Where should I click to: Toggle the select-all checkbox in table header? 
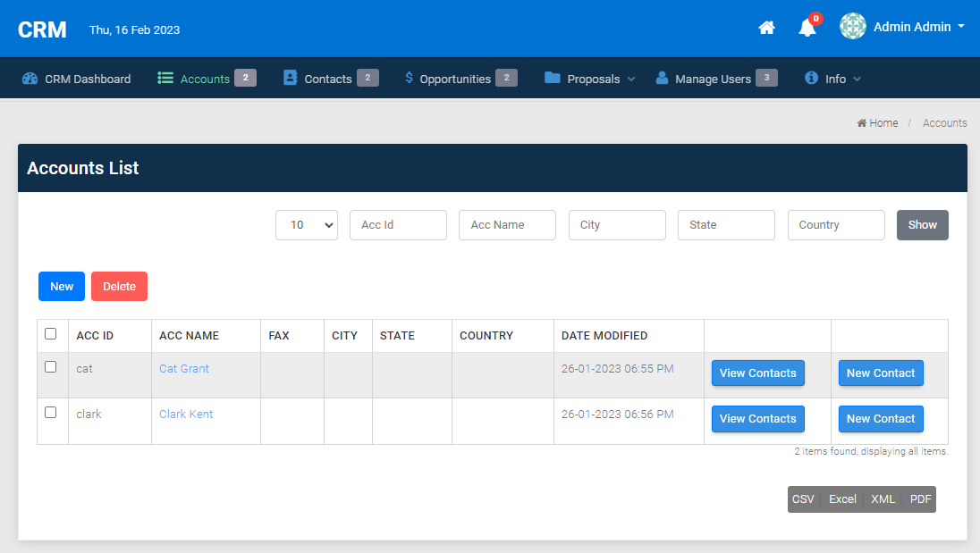click(x=51, y=334)
